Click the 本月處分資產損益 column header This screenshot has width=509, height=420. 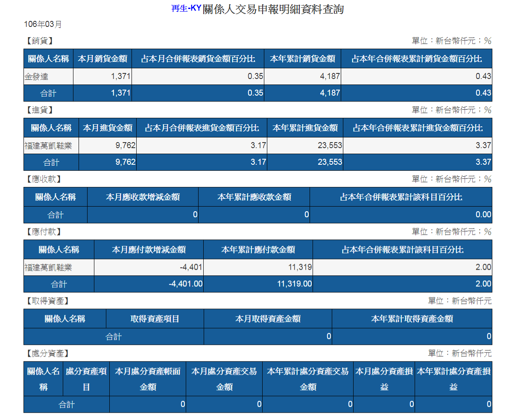pyautogui.click(x=384, y=379)
